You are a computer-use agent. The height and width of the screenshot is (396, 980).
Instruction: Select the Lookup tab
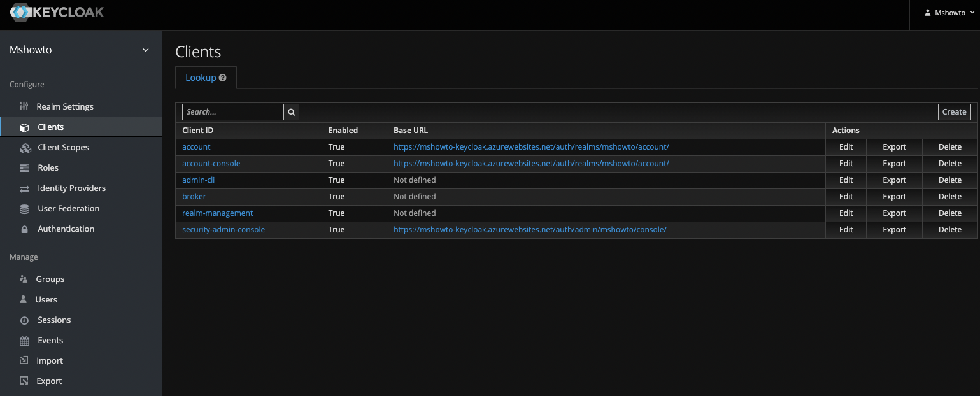click(206, 78)
